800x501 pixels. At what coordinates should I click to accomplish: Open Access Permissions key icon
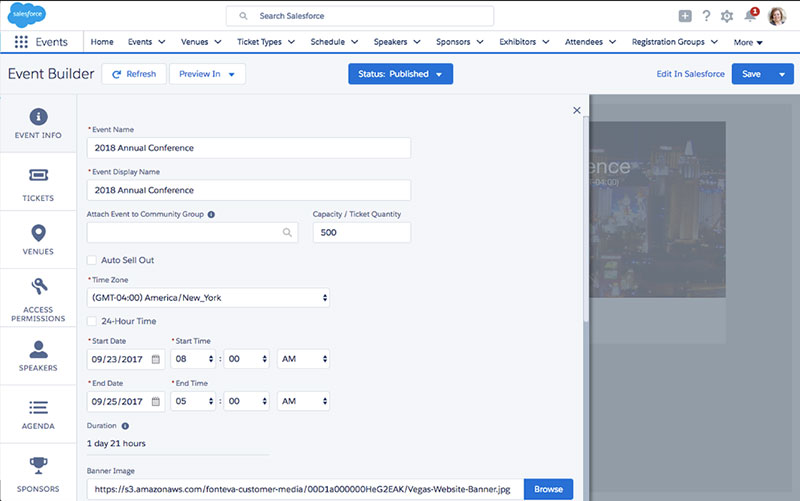coord(39,286)
